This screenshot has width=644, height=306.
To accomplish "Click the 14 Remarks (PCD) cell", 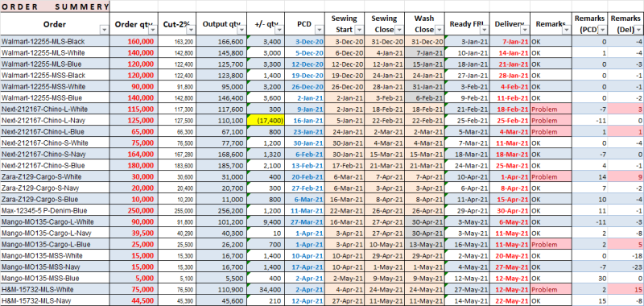I will 590,177.
